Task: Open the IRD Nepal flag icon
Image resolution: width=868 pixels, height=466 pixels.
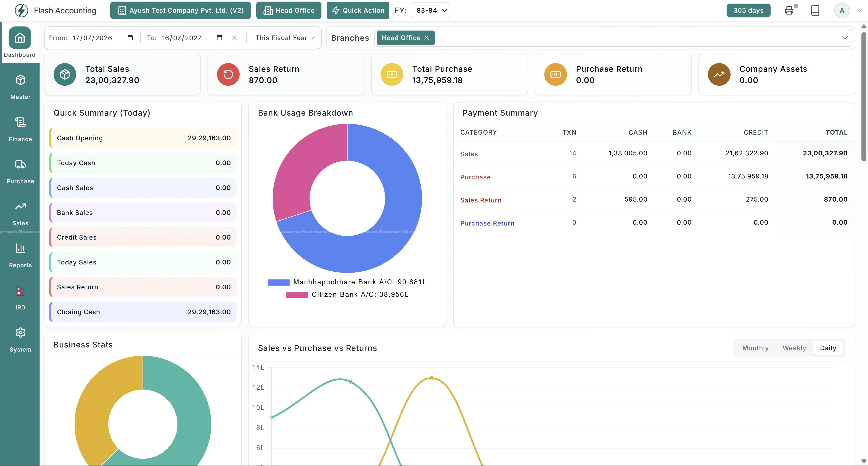Action: point(20,291)
